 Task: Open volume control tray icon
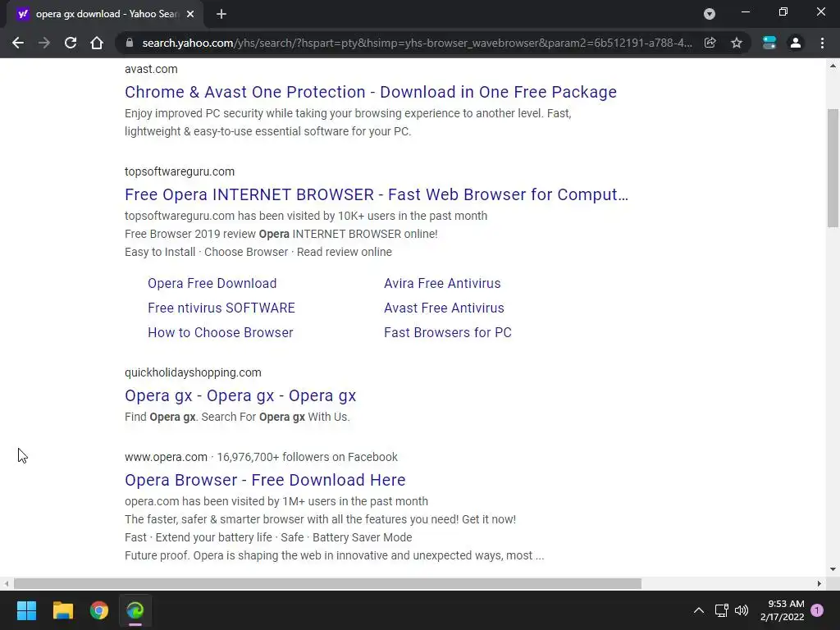742,610
